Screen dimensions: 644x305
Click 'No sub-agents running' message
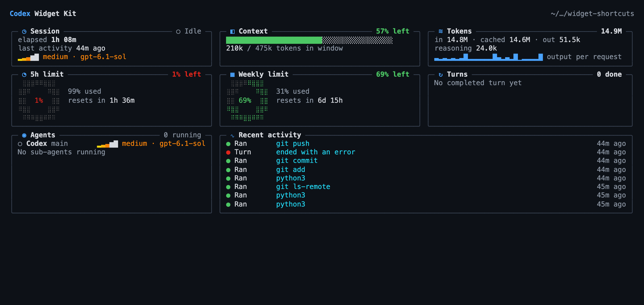pyautogui.click(x=61, y=152)
